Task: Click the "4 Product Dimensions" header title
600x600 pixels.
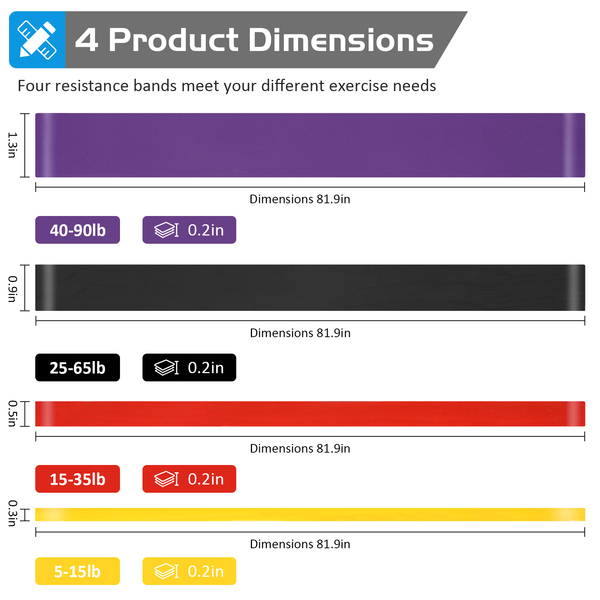Action: (x=254, y=40)
